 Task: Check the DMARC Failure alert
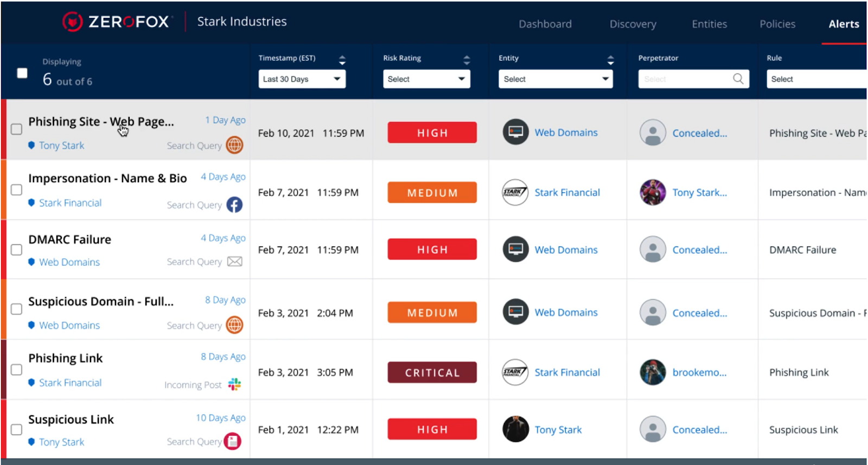click(17, 249)
